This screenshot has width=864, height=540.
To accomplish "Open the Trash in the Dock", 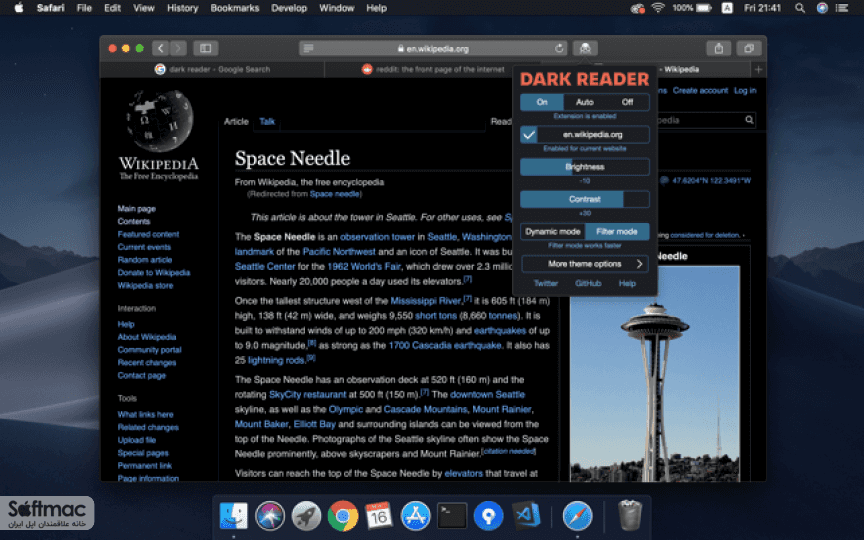I will (x=630, y=515).
